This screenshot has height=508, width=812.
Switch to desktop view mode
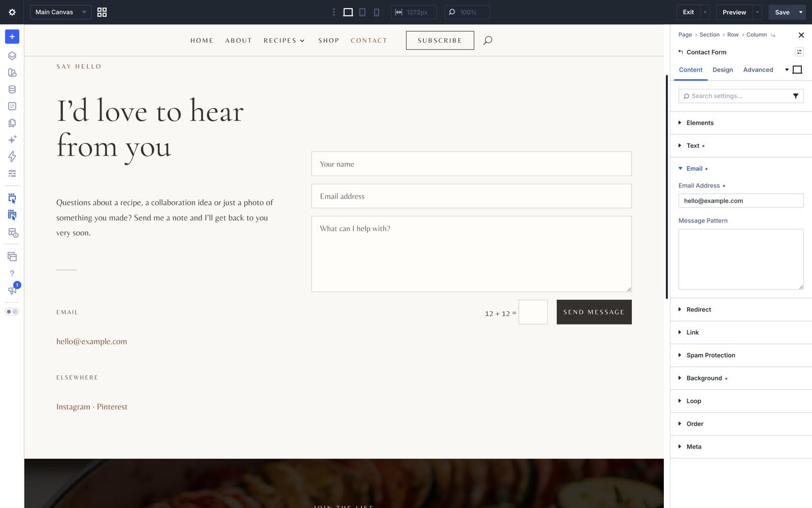pos(348,12)
